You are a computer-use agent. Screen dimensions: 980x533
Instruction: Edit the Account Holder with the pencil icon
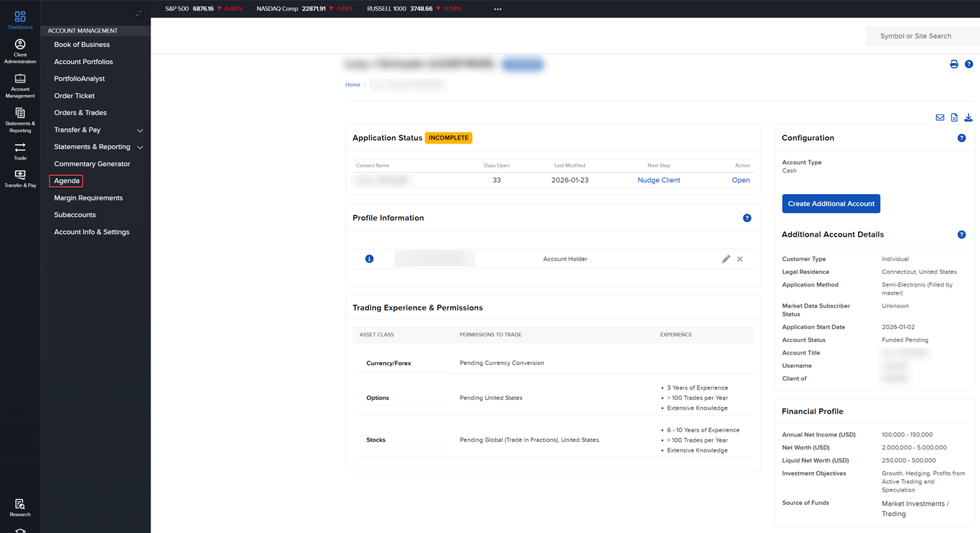726,258
